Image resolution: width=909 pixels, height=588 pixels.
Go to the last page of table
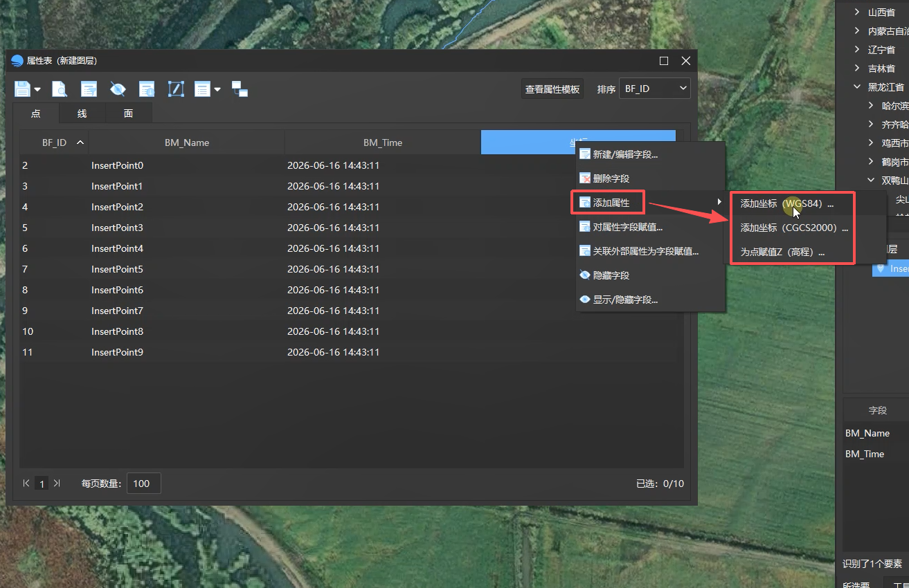(x=57, y=484)
